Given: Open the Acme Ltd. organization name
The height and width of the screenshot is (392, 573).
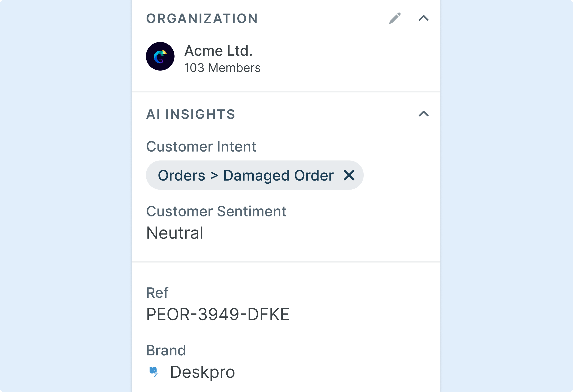Looking at the screenshot, I should point(219,51).
